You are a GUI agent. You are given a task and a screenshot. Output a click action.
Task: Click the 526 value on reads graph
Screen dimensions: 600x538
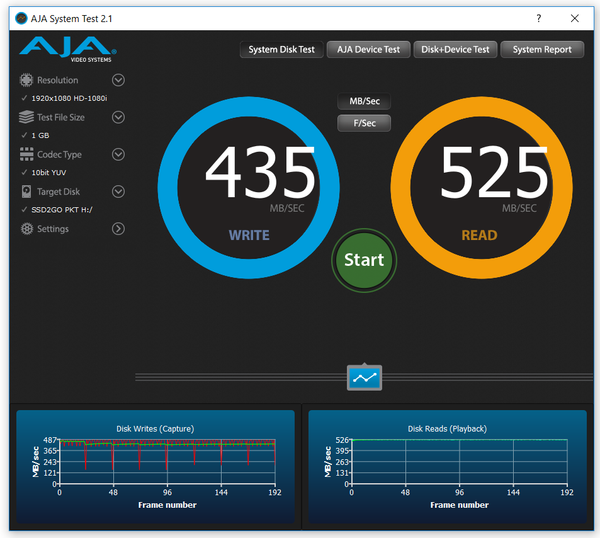coord(342,440)
